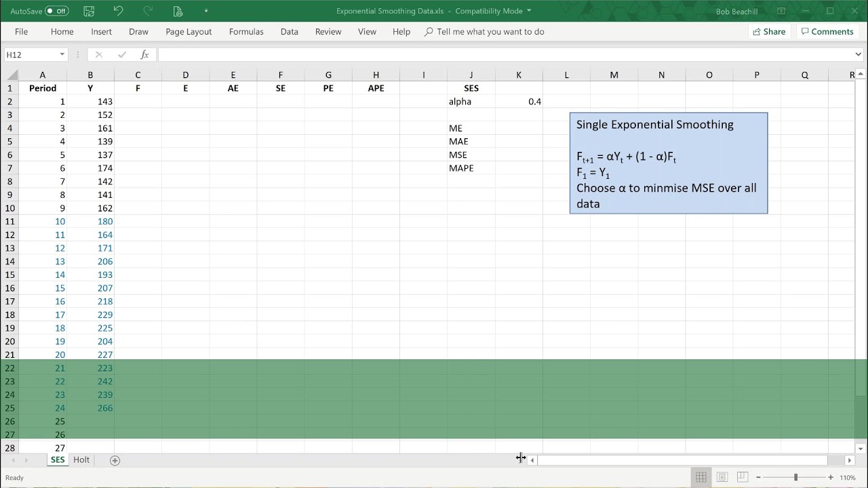Image resolution: width=868 pixels, height=488 pixels.
Task: Click the zoom slider handle
Action: tap(796, 477)
